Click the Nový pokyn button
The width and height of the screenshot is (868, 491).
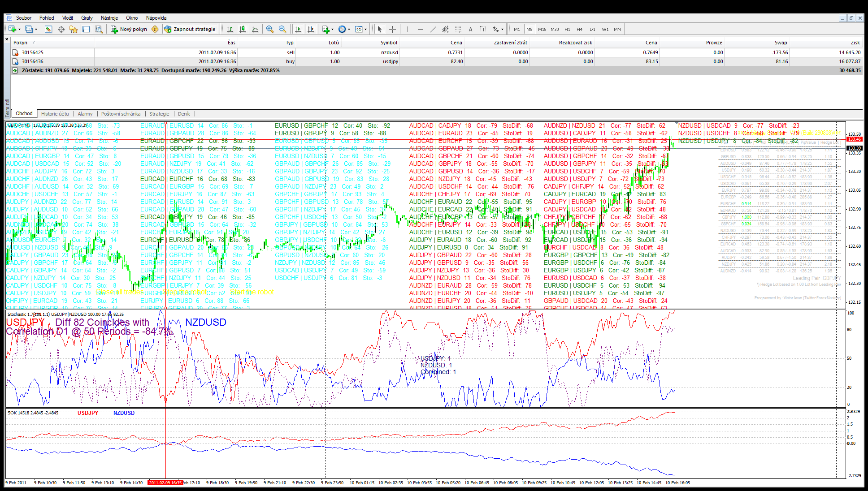pyautogui.click(x=129, y=29)
